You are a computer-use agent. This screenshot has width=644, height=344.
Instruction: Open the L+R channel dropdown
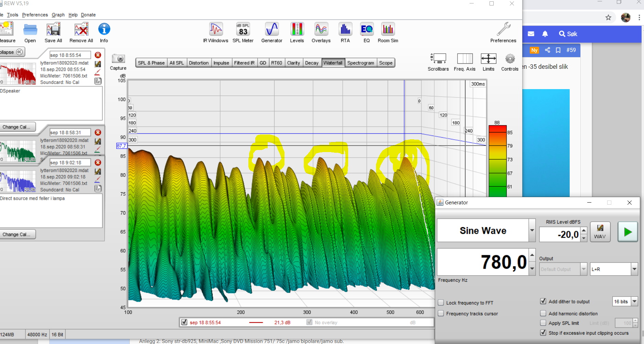click(x=634, y=269)
